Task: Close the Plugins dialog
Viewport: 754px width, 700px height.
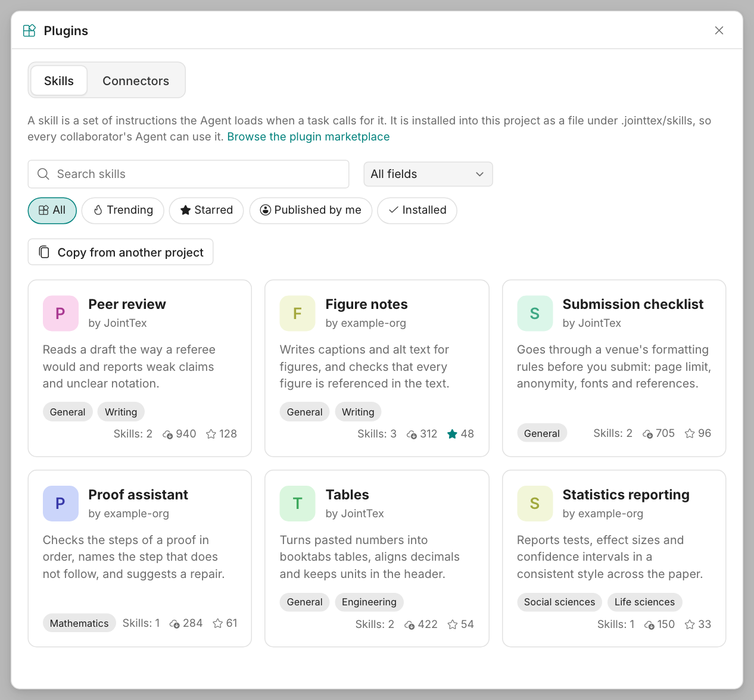Action: 719,30
